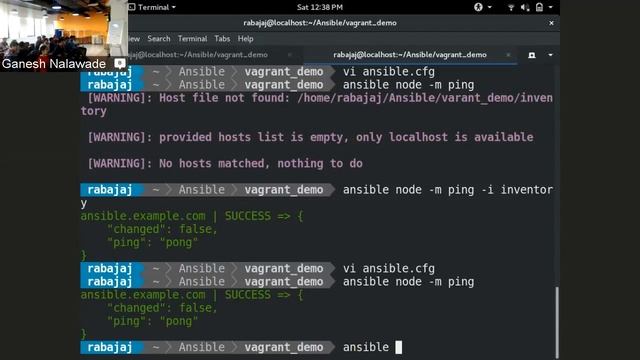Open the tab list dropdown arrow
This screenshot has height=360, width=640.
pyautogui.click(x=550, y=55)
